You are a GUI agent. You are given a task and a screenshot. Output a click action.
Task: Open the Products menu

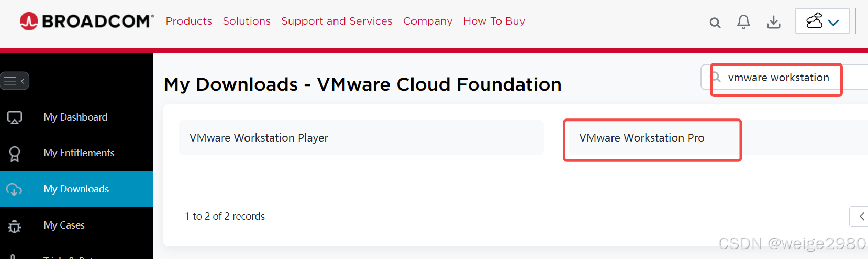[x=189, y=21]
